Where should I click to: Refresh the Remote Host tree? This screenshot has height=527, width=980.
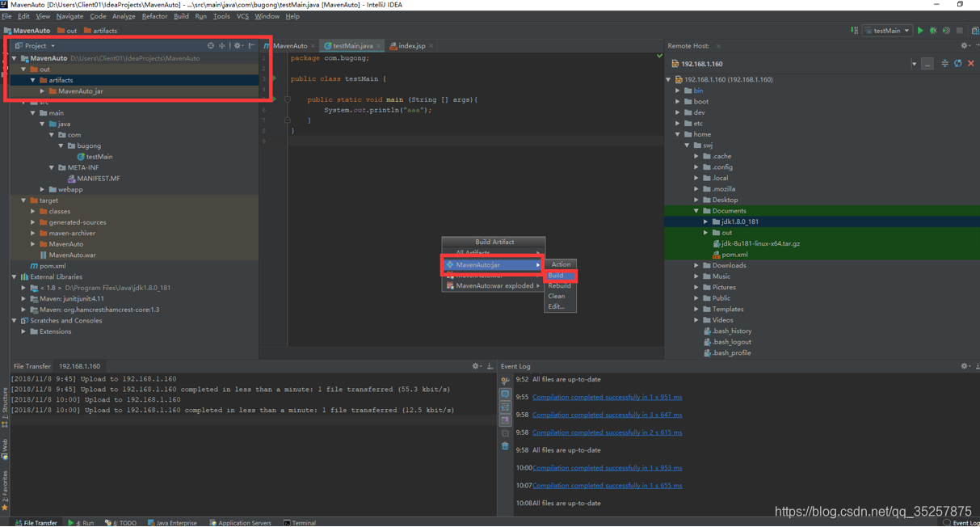click(x=958, y=63)
